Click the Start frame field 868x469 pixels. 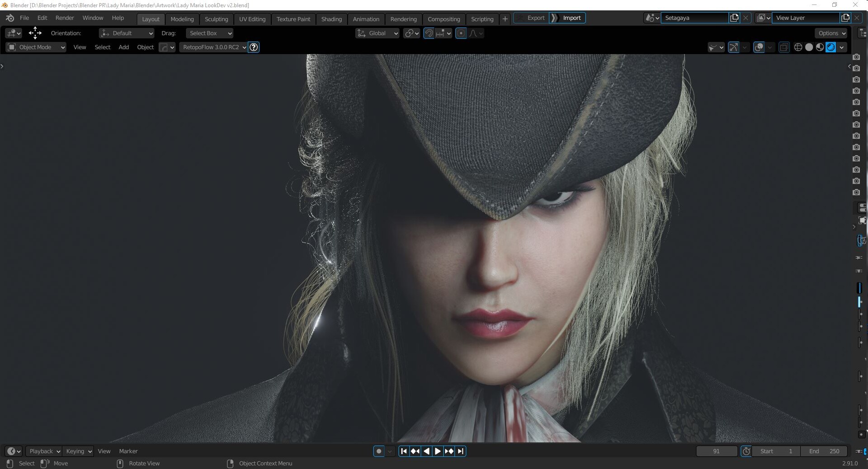(x=776, y=451)
